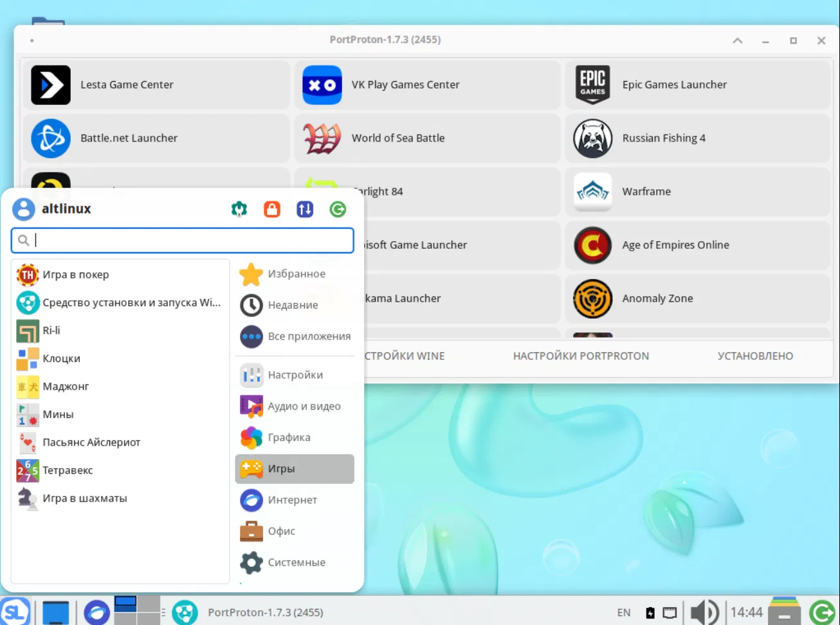Open the Все приложения category

[x=295, y=336]
